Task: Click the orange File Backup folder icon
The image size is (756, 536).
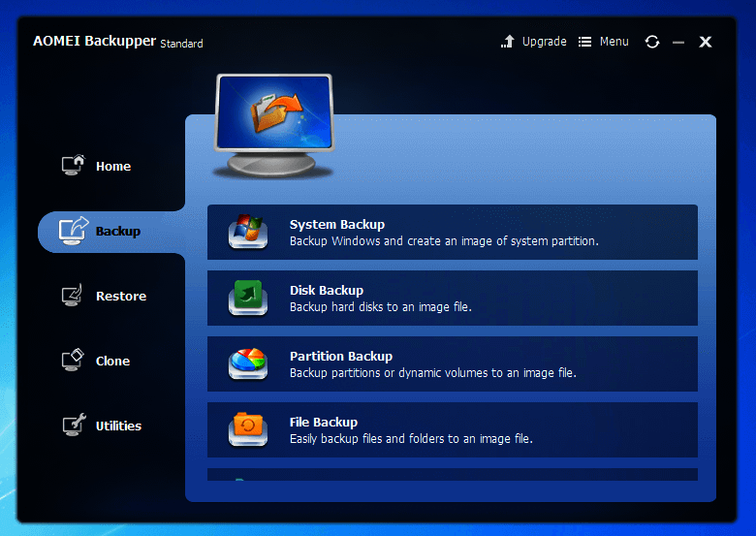Action: [247, 429]
